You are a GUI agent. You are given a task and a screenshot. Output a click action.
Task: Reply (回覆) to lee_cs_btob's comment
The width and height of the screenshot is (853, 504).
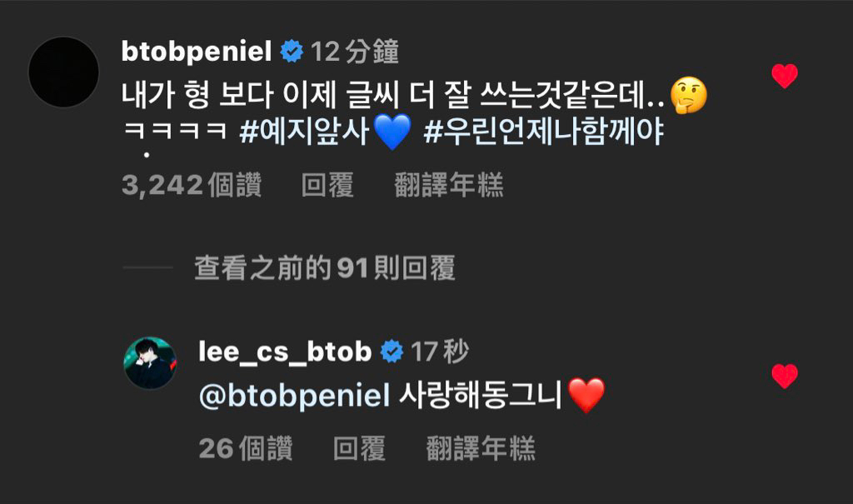(359, 449)
